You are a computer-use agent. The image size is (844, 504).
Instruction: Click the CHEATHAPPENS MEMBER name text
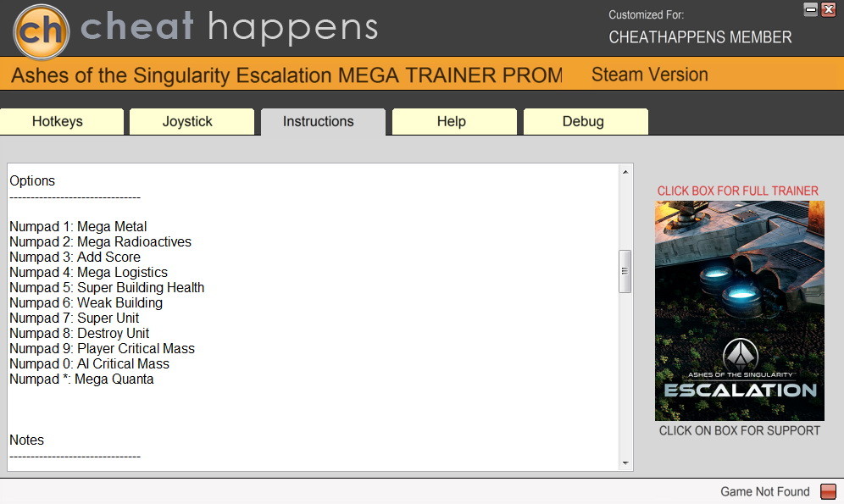tap(700, 37)
